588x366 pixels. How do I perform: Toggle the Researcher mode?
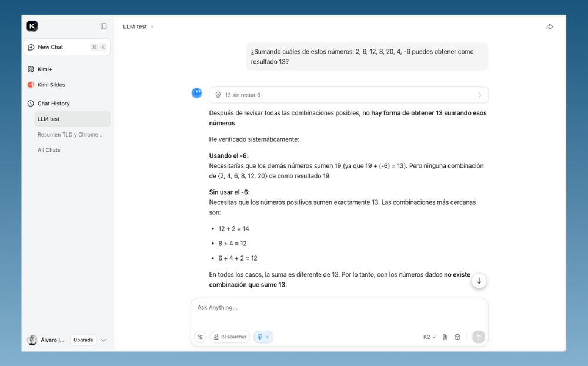229,337
